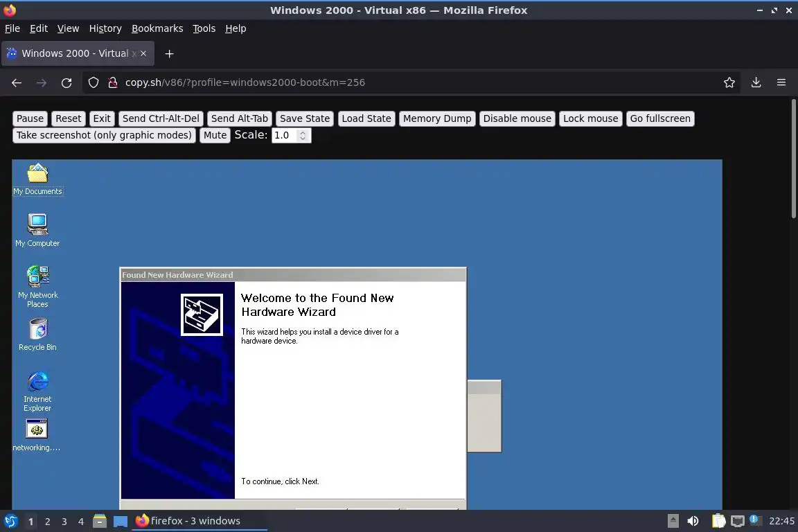Click the firefox - 3 windows taskbar entry

click(199, 521)
